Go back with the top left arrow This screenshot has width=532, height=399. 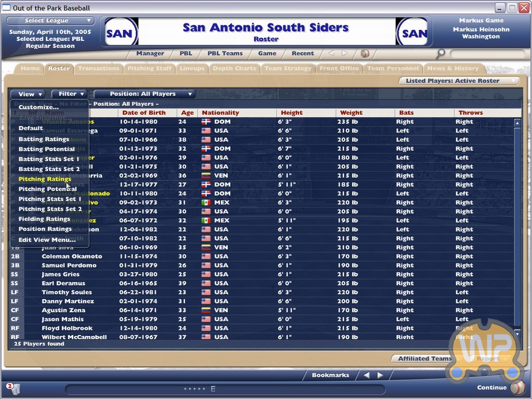[331, 54]
